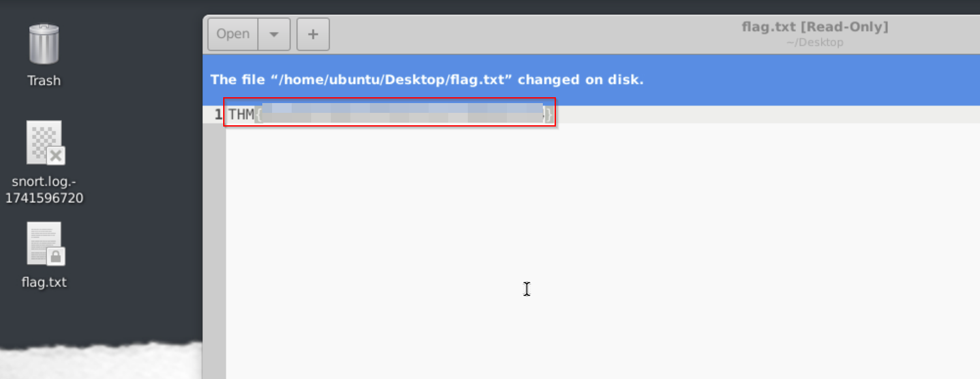This screenshot has height=379, width=980.
Task: Expand the dropdown arrow beside Open
Action: (274, 34)
